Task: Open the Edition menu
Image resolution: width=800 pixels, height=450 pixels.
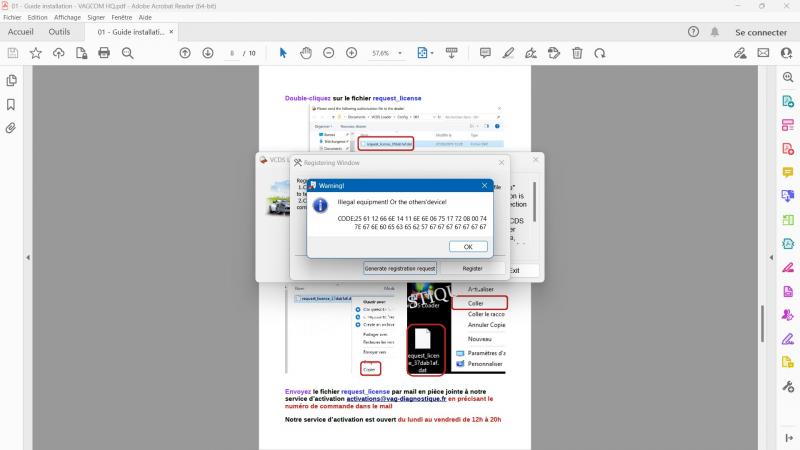Action: 37,17
